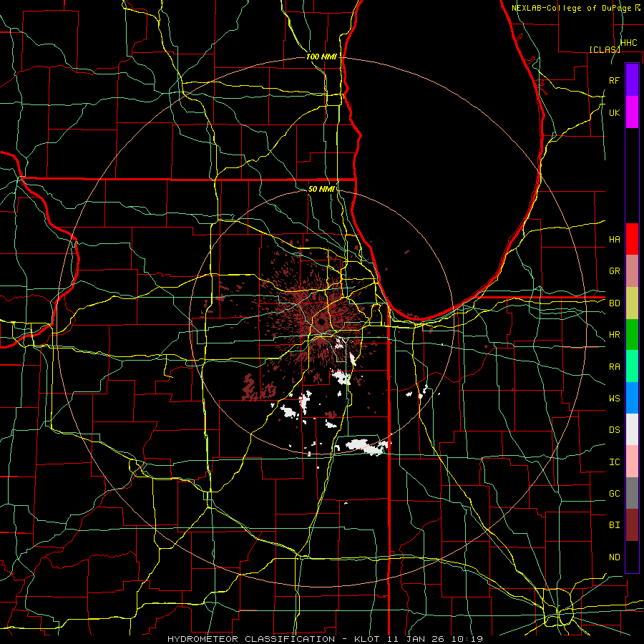Click the '11 JAN 26 10:19' timestamp

coord(434,639)
